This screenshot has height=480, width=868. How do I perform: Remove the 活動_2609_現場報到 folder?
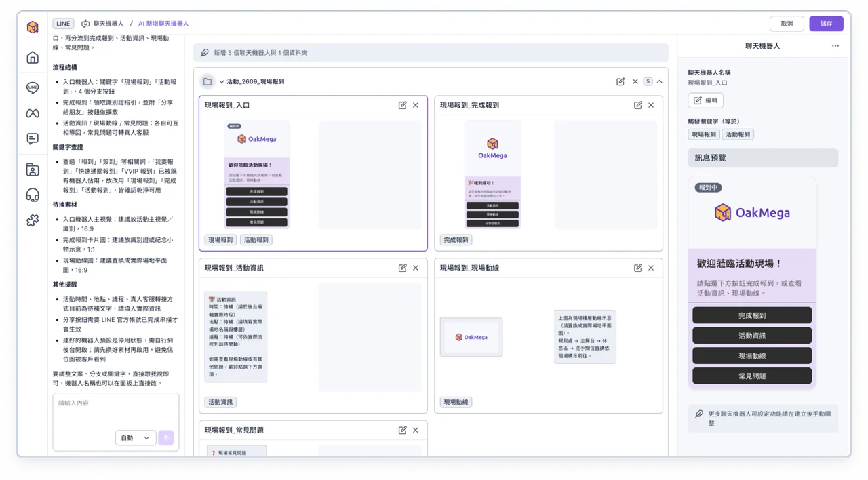[x=635, y=81]
